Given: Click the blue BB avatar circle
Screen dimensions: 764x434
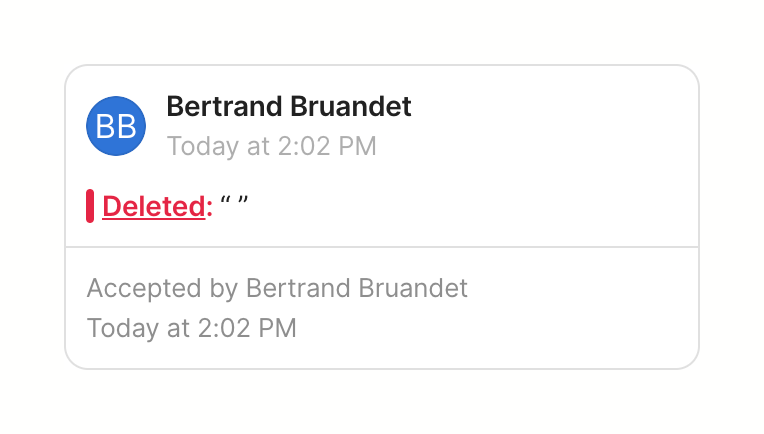Looking at the screenshot, I should pos(116,126).
